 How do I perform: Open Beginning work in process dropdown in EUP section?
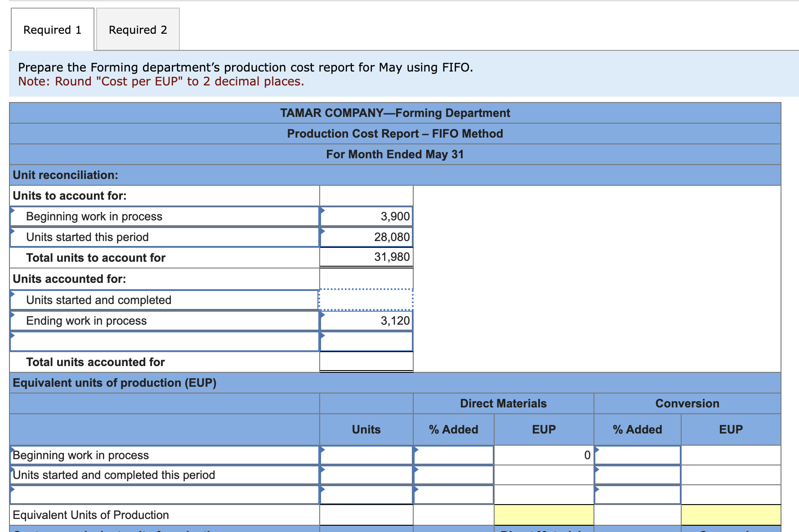pos(165,455)
